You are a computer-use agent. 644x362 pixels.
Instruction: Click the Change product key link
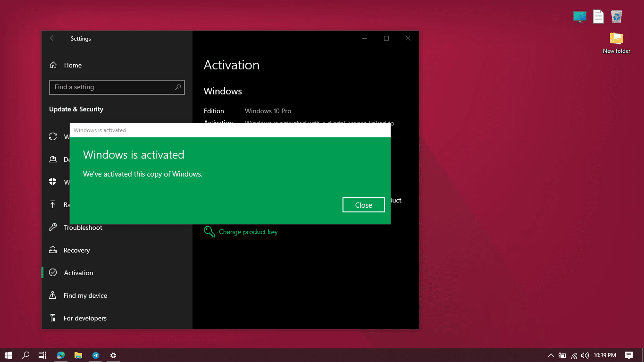tap(248, 232)
